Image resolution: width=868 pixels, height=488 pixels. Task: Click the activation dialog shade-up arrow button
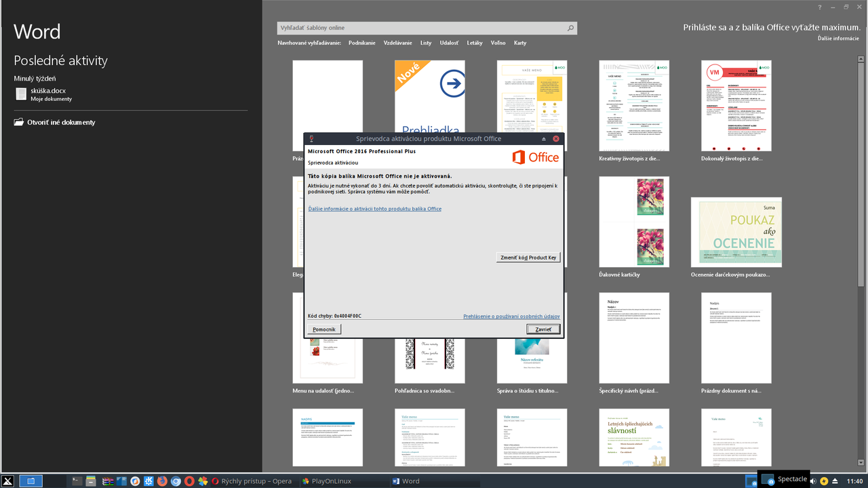pyautogui.click(x=544, y=139)
